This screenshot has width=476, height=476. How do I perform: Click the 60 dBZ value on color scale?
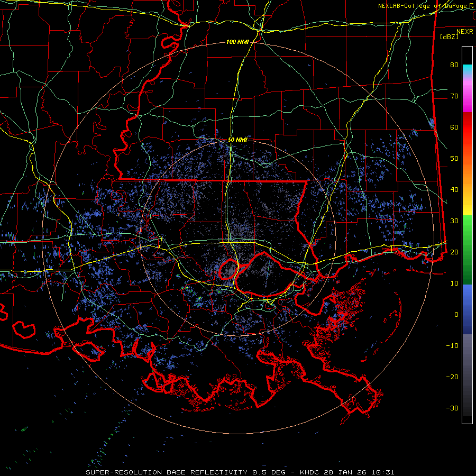click(454, 127)
